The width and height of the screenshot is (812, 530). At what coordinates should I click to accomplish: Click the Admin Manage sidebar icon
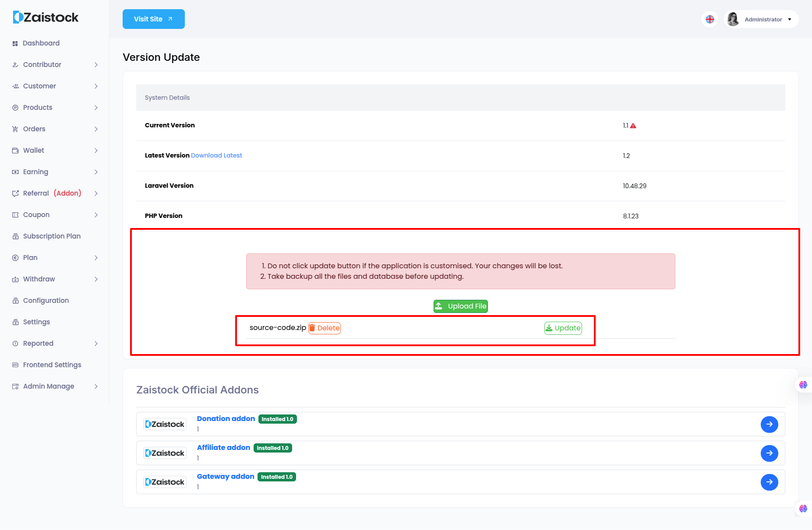[x=15, y=386]
